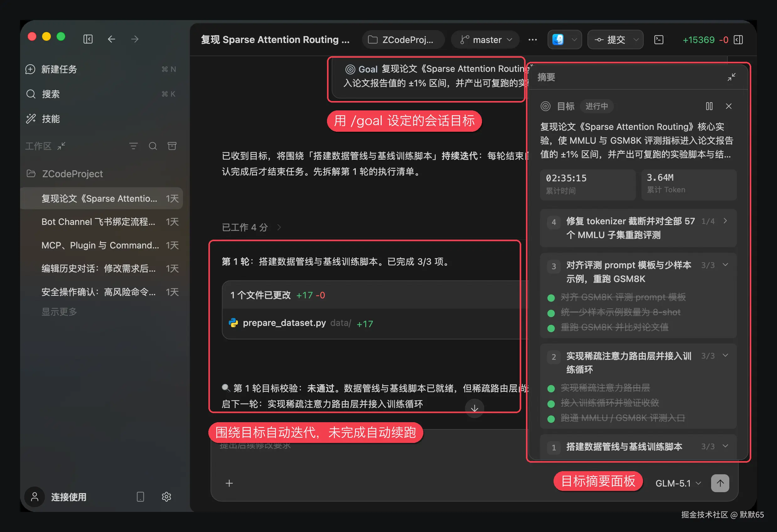This screenshot has width=777, height=532.
Task: View the +15369 -0 diff stats
Action: (705, 40)
